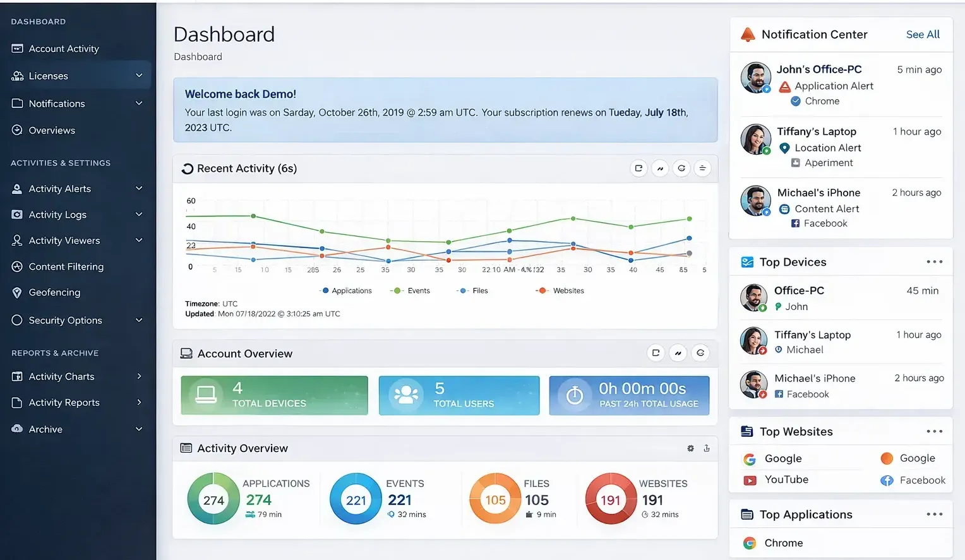
Task: Click See All in Notification Center
Action: click(x=922, y=35)
